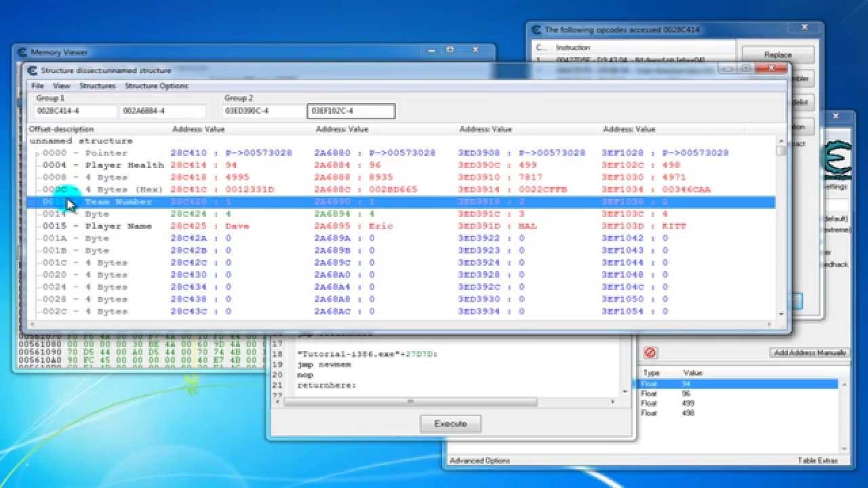
Task: Click the Cheat Engine icon in Structure dissect title bar
Action: [x=33, y=70]
